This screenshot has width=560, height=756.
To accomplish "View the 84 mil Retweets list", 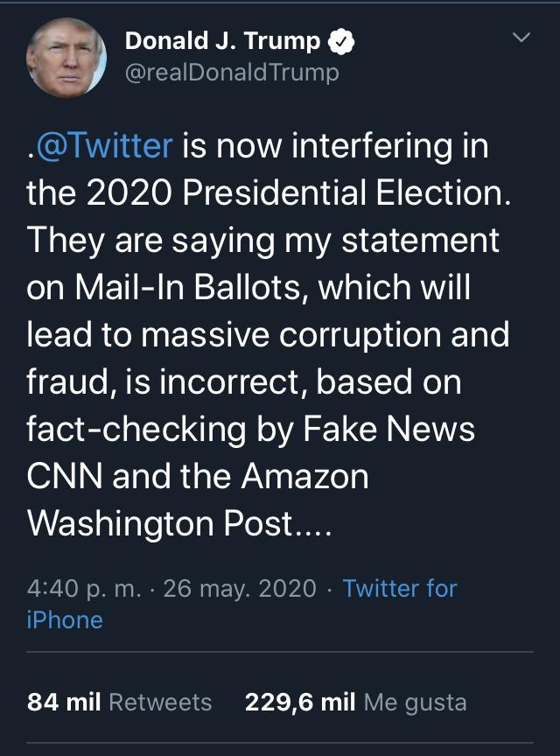I will [120, 702].
